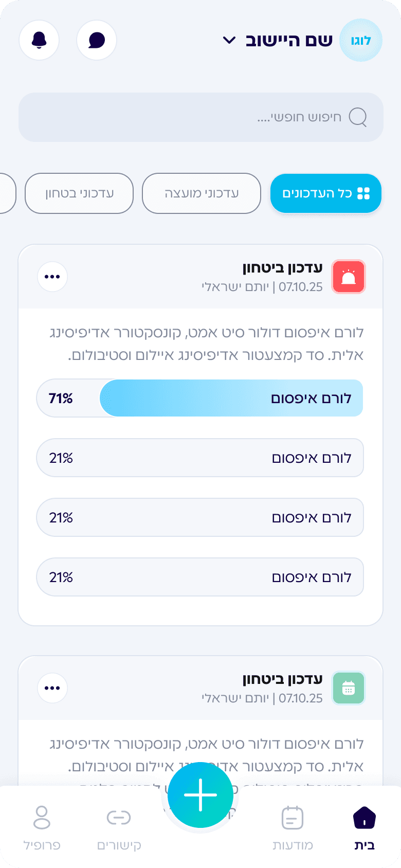Activate the עדכוני מועצה filter
Screen dimensions: 401x868
(201, 193)
